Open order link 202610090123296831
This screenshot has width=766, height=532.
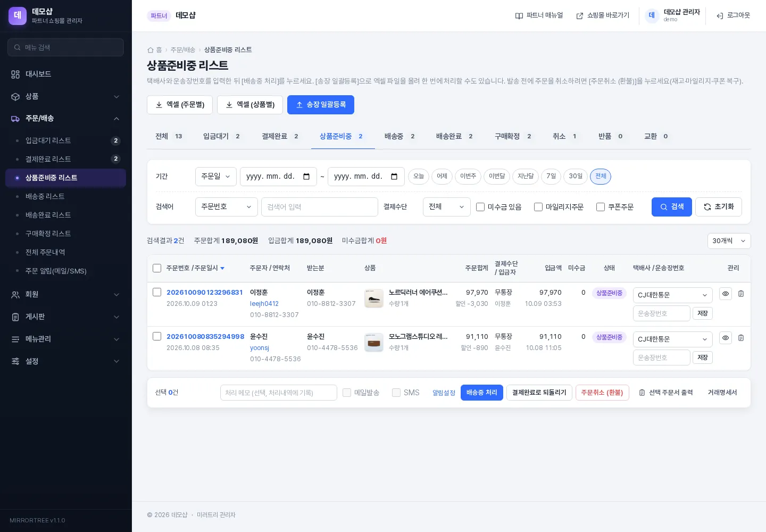[205, 293]
